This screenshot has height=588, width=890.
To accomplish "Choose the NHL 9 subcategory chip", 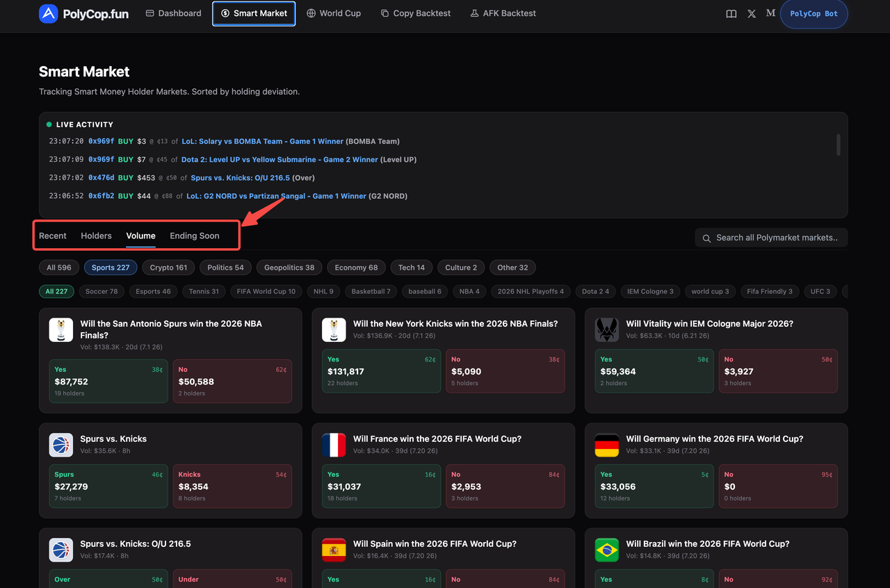I will pos(323,291).
